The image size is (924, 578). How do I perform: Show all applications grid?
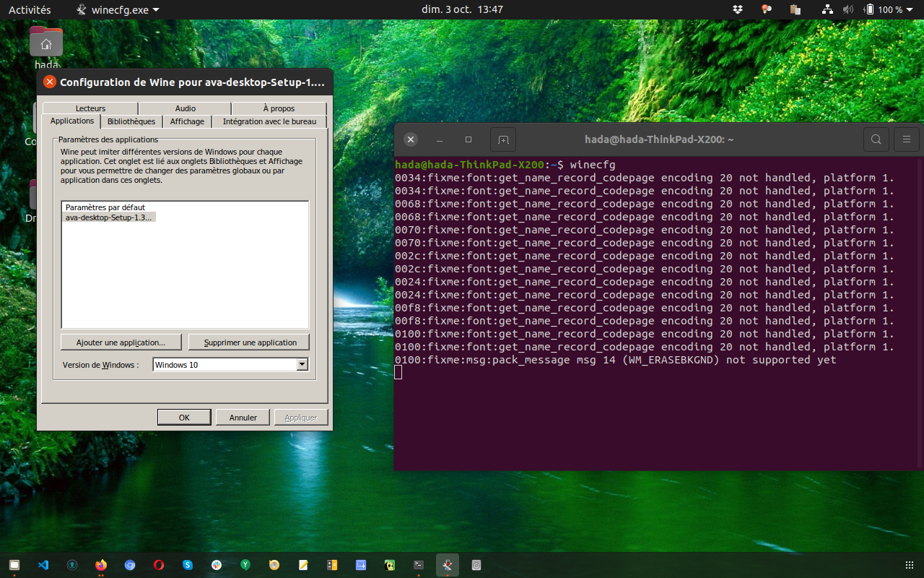tap(909, 565)
